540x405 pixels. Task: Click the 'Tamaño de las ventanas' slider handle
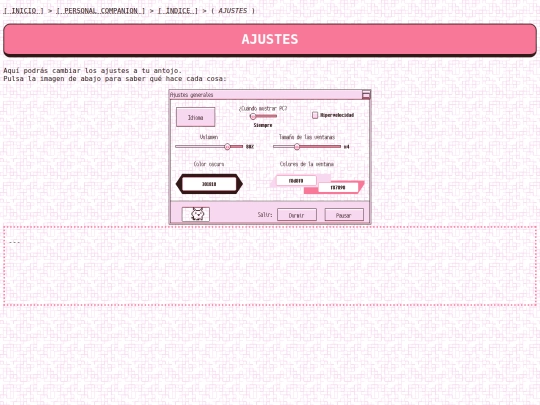(x=297, y=147)
